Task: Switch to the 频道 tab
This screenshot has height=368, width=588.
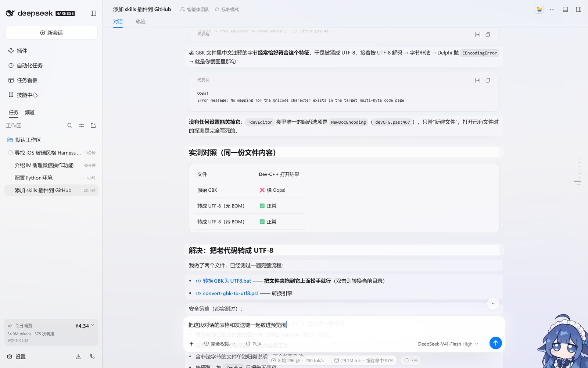Action: (x=30, y=113)
